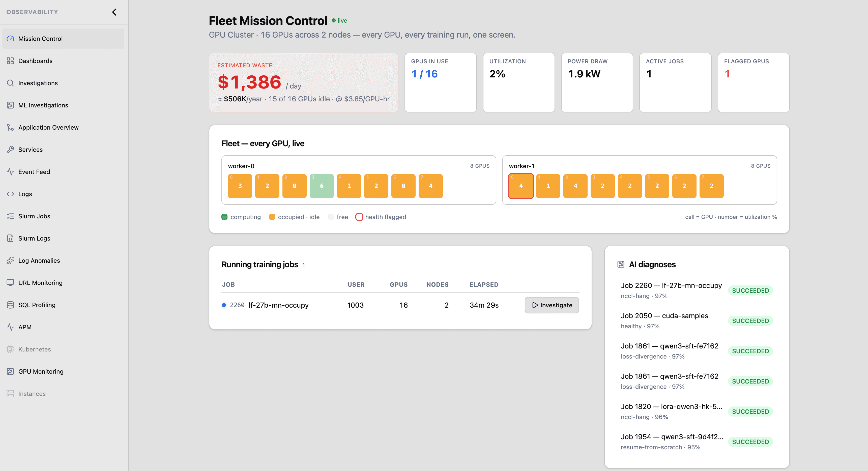This screenshot has width=868, height=471.
Task: Click the Mission Control gauge icon
Action: tap(10, 38)
